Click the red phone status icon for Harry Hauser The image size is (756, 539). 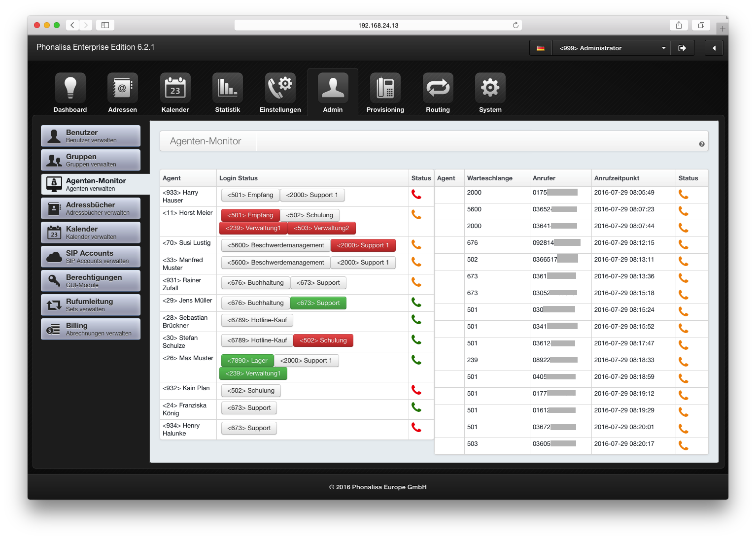[416, 195]
